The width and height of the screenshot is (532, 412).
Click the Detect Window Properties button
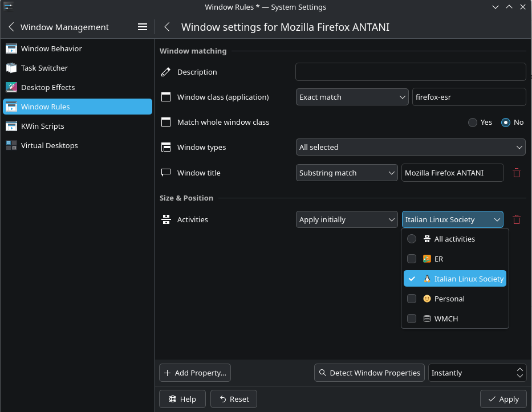pyautogui.click(x=369, y=373)
